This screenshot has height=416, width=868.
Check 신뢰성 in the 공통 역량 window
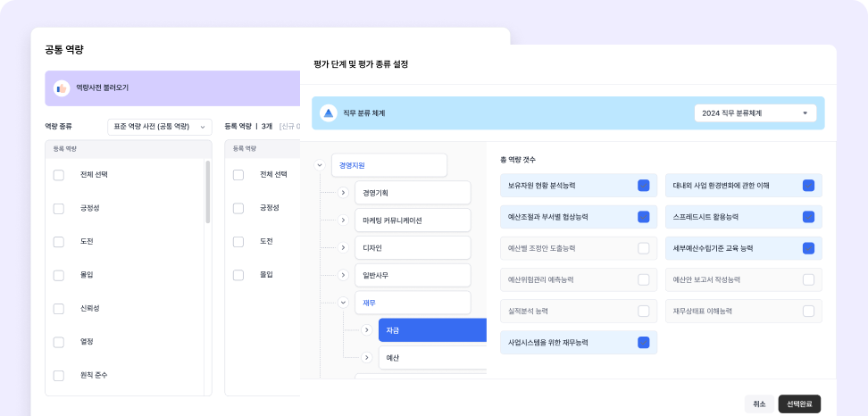point(59,309)
